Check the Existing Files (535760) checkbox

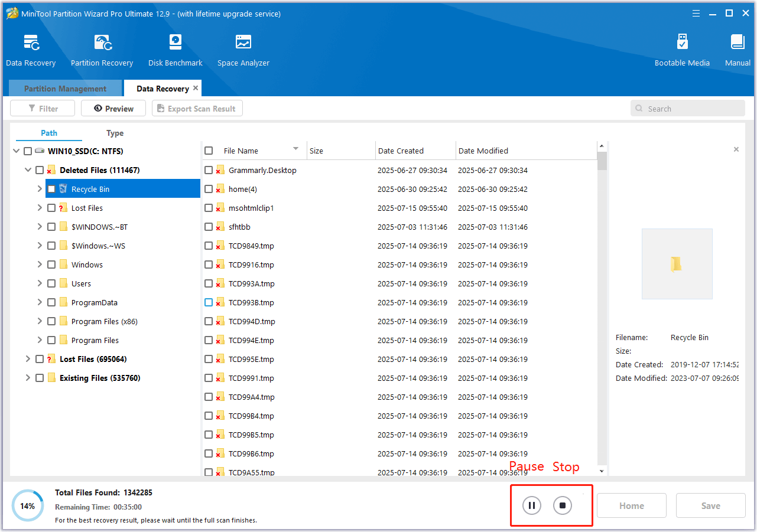[x=40, y=378]
